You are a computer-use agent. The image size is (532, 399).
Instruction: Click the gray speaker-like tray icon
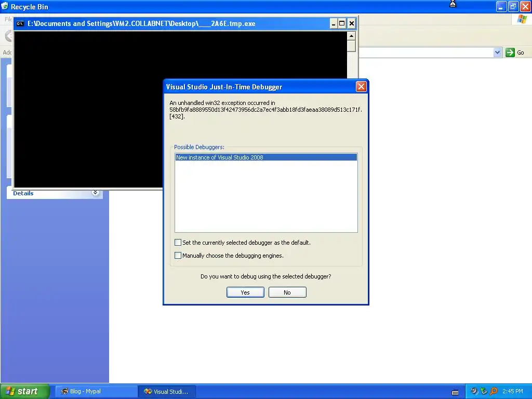coord(474,391)
